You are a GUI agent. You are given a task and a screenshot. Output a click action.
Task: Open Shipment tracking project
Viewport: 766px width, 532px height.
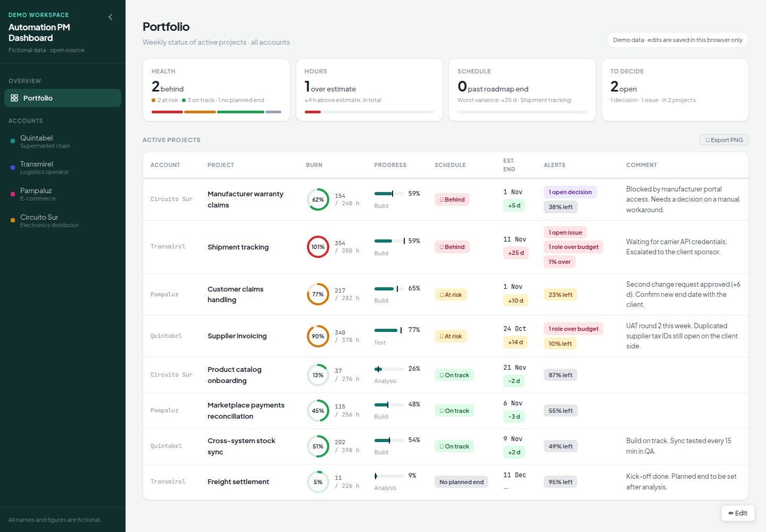point(238,247)
